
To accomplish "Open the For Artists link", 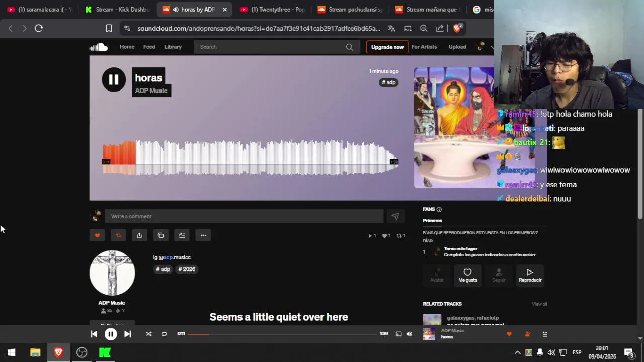I will [424, 47].
